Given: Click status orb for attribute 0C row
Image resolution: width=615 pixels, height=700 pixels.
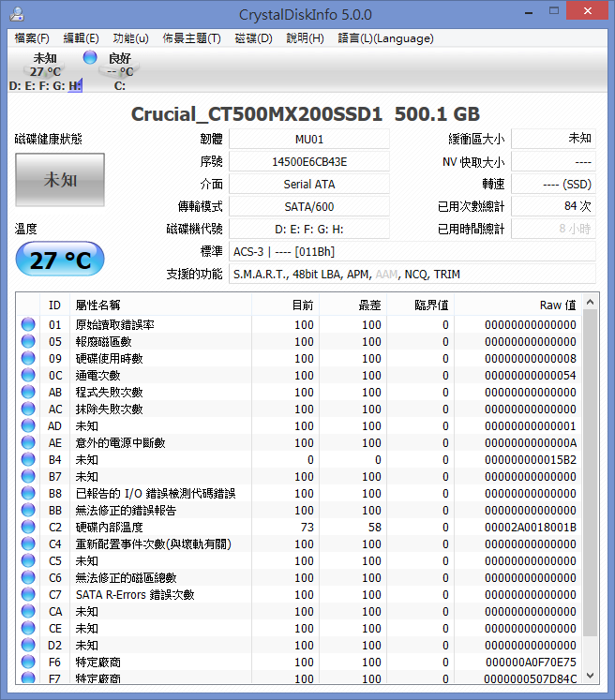Looking at the screenshot, I should point(28,376).
